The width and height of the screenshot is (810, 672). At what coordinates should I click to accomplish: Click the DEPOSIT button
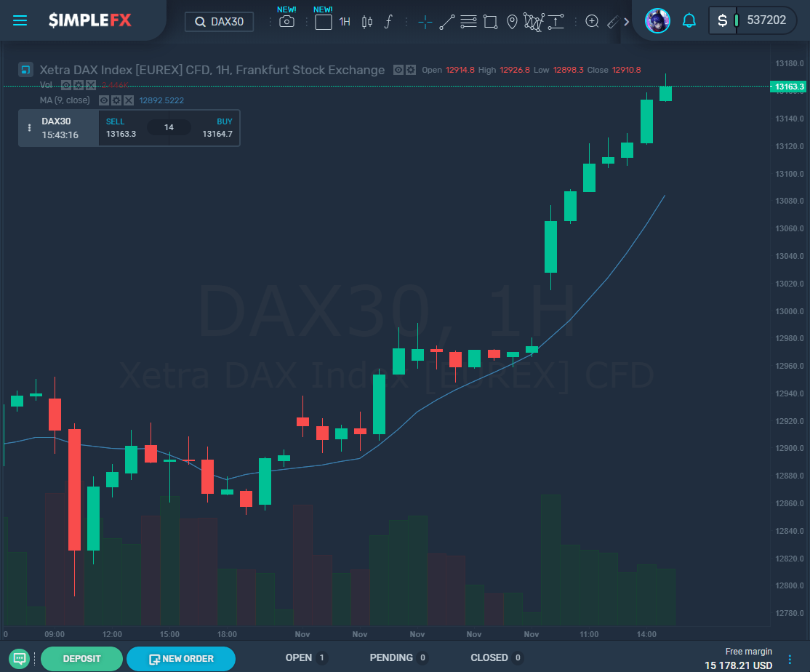click(81, 659)
